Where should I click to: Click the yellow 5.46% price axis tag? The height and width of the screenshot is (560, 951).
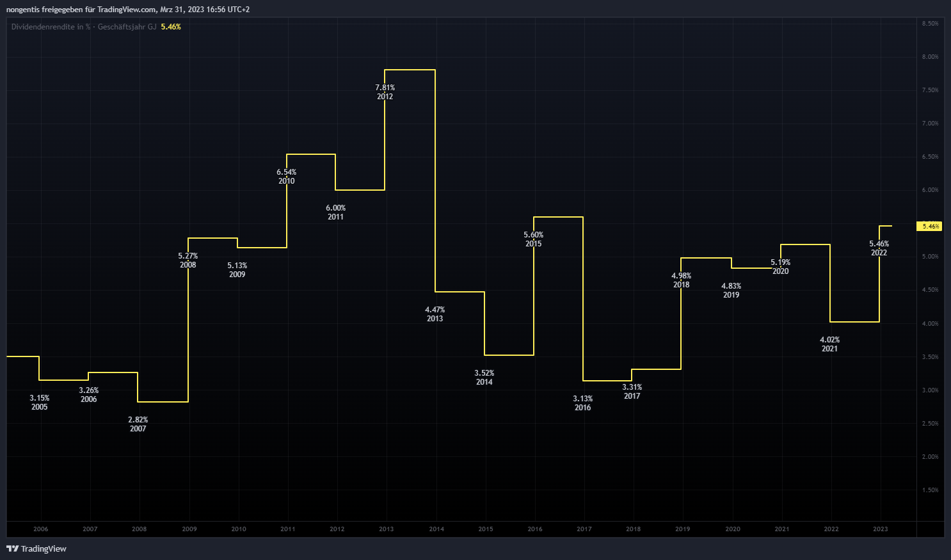(x=930, y=226)
